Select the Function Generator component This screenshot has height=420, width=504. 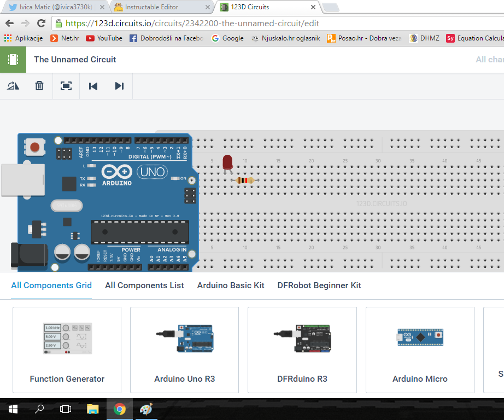coord(67,338)
